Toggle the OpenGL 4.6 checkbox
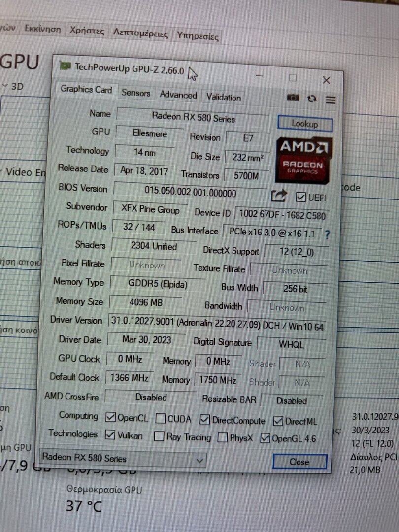This screenshot has width=399, height=532. (265, 438)
